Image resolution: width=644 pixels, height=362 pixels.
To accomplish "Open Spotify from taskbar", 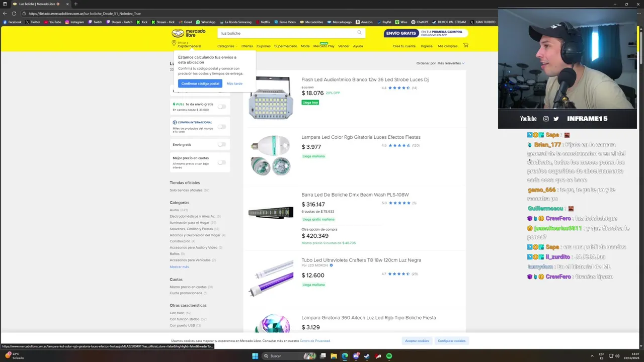I will coord(389,356).
